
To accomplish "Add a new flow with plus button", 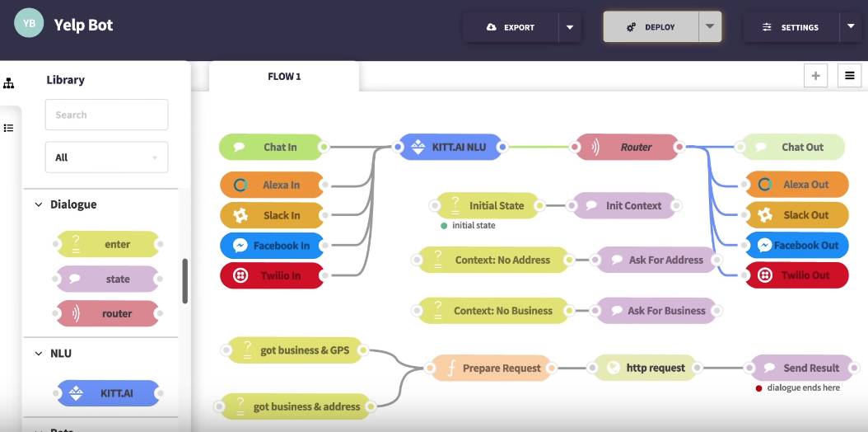I will (x=815, y=76).
